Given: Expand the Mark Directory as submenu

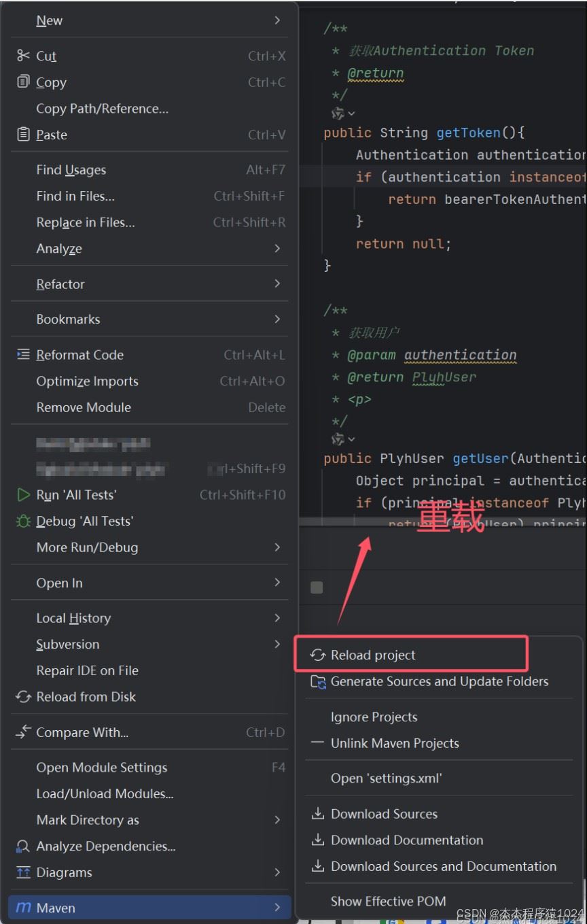Looking at the screenshot, I should [x=277, y=820].
